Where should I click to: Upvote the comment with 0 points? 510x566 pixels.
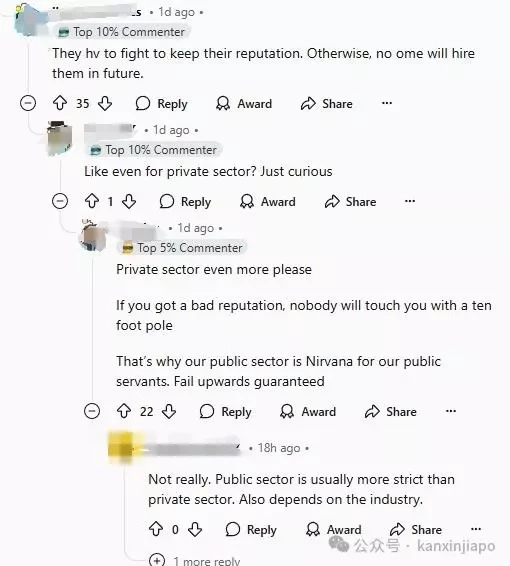[156, 529]
